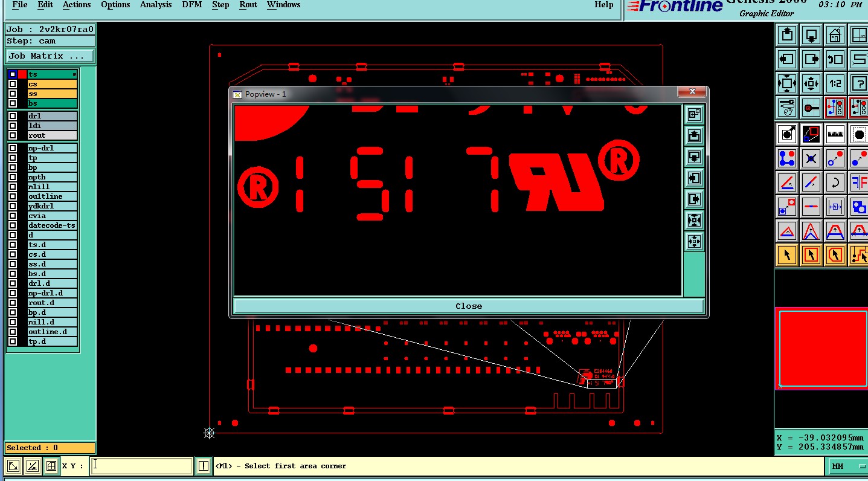868x481 pixels.
Task: Select layer name mill.d in the list
Action: pyautogui.click(x=52, y=322)
